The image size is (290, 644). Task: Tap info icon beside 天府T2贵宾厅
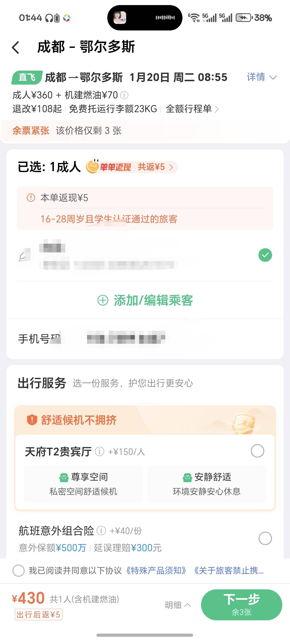100,452
